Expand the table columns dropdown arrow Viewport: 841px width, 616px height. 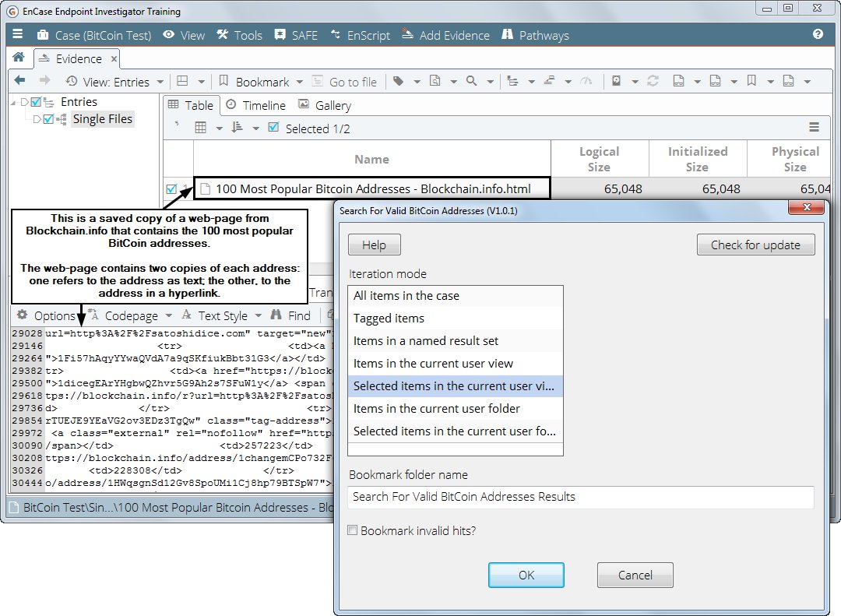[220, 128]
